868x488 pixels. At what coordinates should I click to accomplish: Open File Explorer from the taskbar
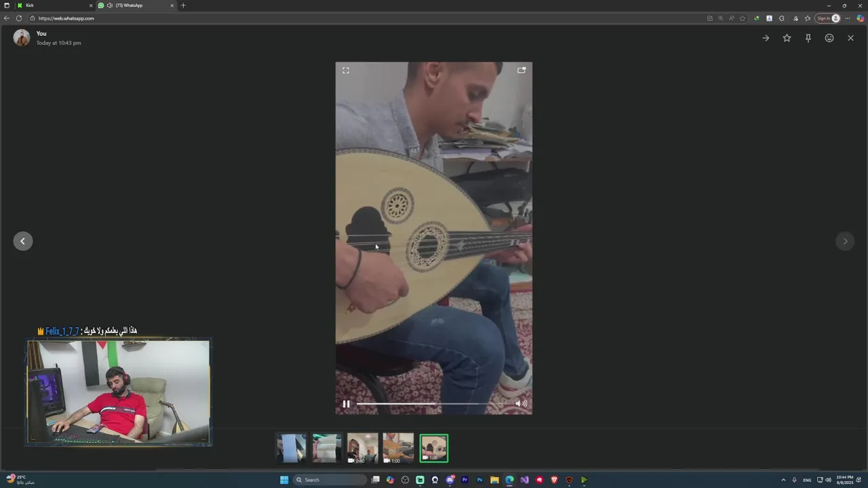point(494,480)
